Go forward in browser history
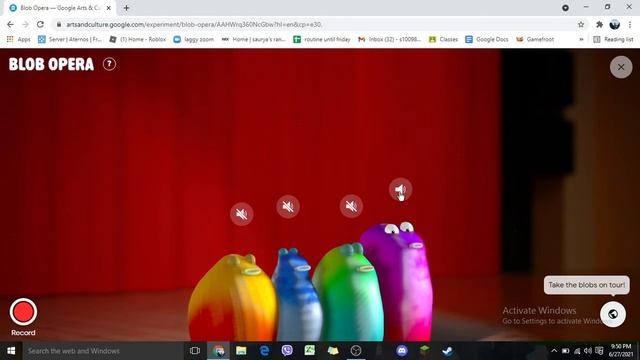 25,24
